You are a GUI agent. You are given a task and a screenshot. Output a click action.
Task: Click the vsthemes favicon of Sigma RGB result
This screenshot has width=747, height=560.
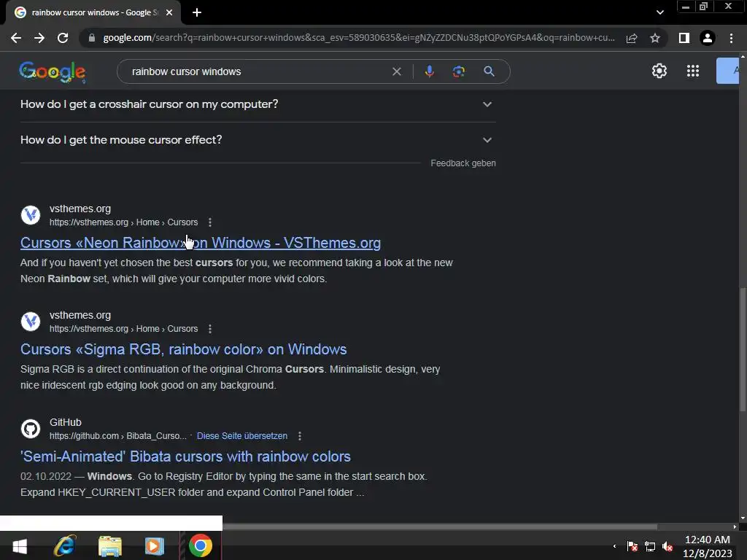(31, 322)
